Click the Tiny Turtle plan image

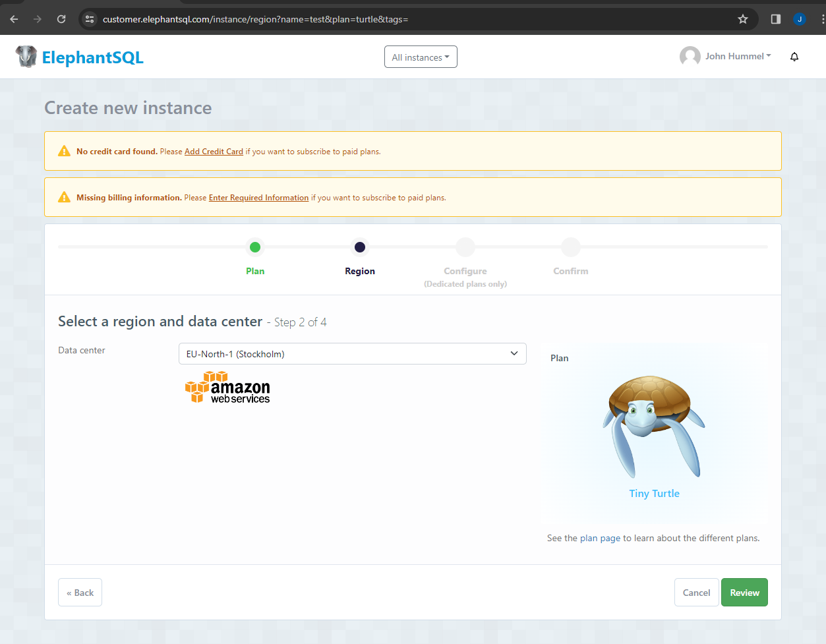pos(653,426)
